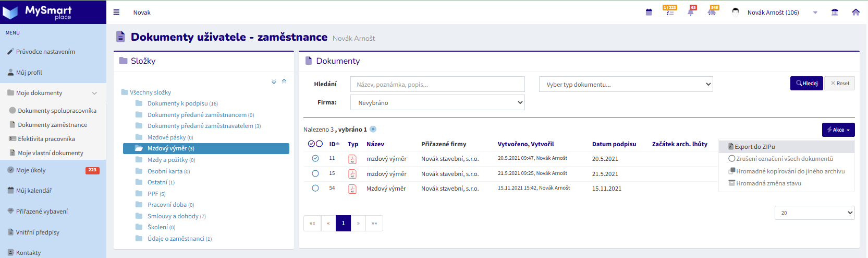Screen dimensions: 868x258
Task: Click the Hledej search button
Action: [806, 84]
